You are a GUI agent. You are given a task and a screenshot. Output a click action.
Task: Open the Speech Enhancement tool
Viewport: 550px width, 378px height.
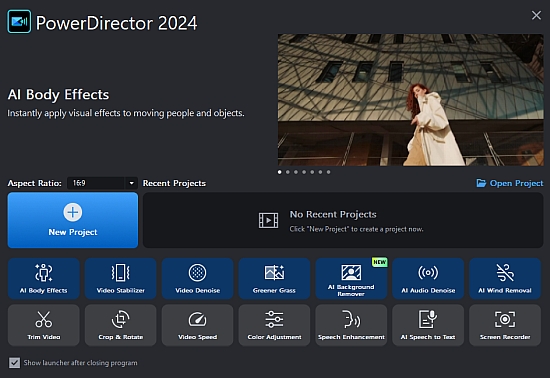(351, 325)
